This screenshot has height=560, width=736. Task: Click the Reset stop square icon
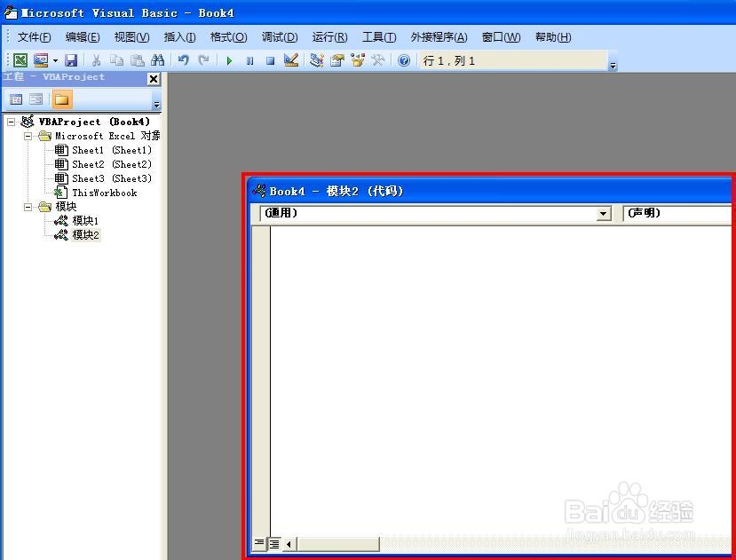click(271, 60)
